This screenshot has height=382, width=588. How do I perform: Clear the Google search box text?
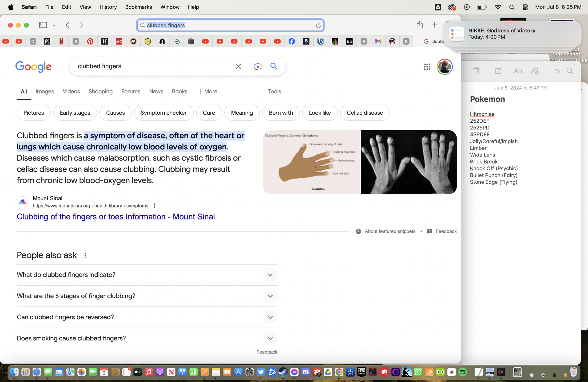click(x=238, y=66)
